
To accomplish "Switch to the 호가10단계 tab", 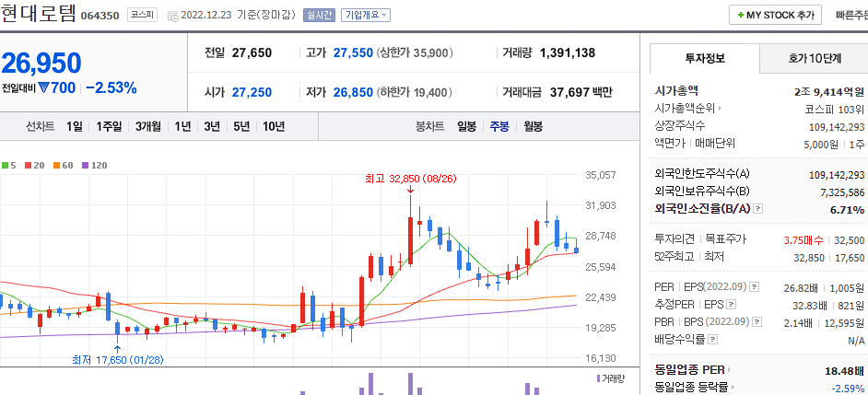I will (x=815, y=58).
